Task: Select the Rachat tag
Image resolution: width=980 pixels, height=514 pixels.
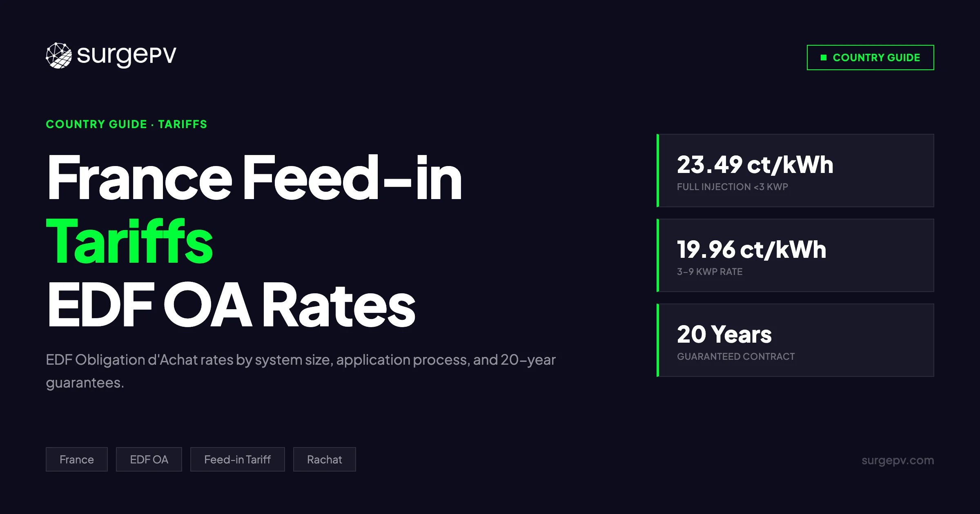Action: (x=324, y=459)
